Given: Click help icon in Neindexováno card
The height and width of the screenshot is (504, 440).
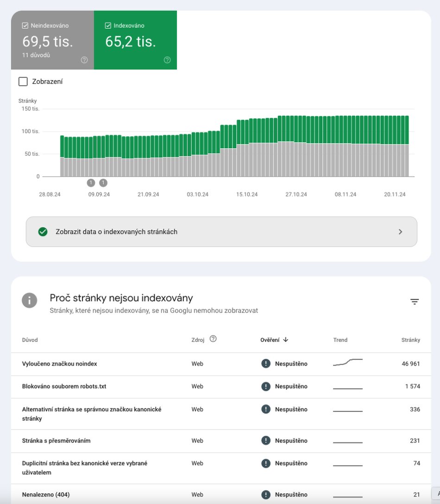Looking at the screenshot, I should (x=84, y=60).
